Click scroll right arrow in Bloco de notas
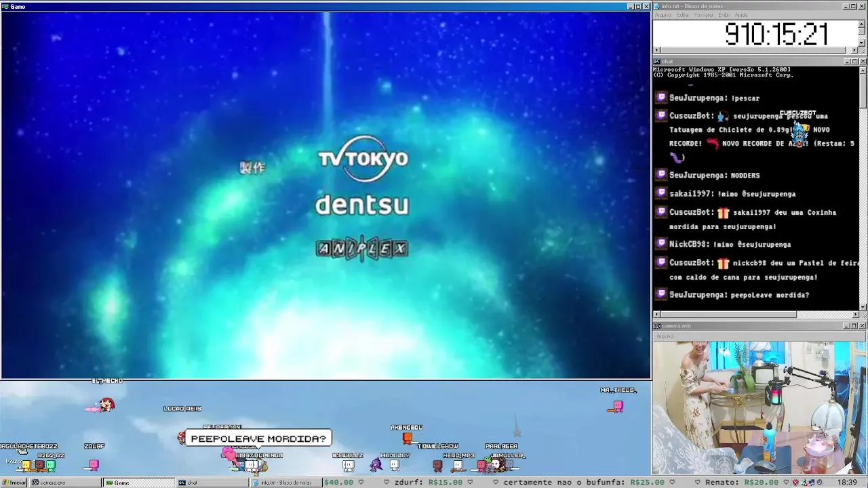Screen dimensions: 868x488 pos(854,50)
